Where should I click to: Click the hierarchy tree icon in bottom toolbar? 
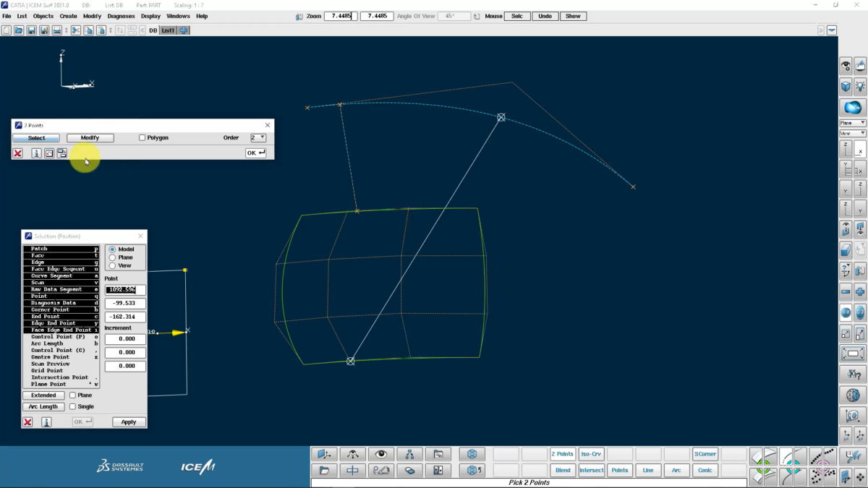tap(409, 454)
